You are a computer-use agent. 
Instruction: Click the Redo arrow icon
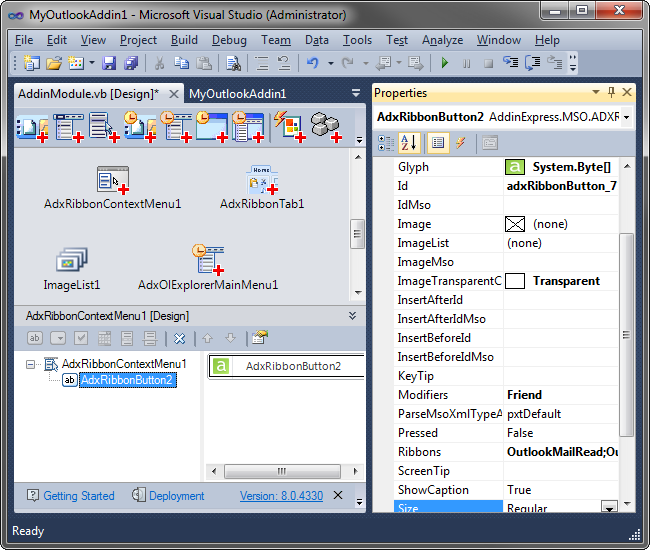click(347, 63)
